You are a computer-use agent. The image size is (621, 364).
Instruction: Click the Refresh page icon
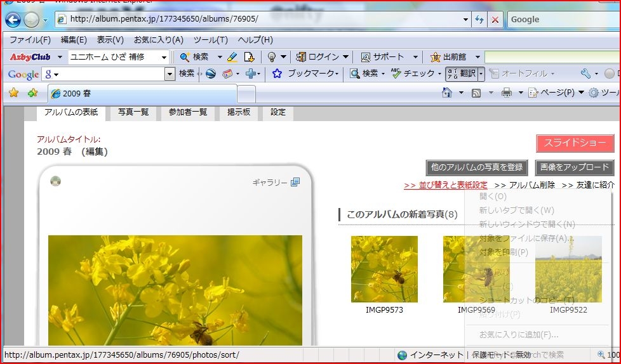tap(479, 20)
